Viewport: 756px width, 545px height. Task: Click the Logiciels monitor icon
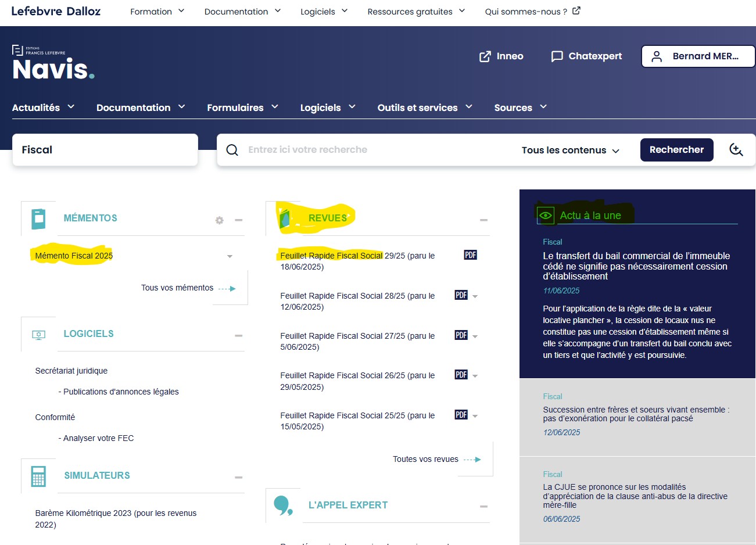(x=38, y=335)
